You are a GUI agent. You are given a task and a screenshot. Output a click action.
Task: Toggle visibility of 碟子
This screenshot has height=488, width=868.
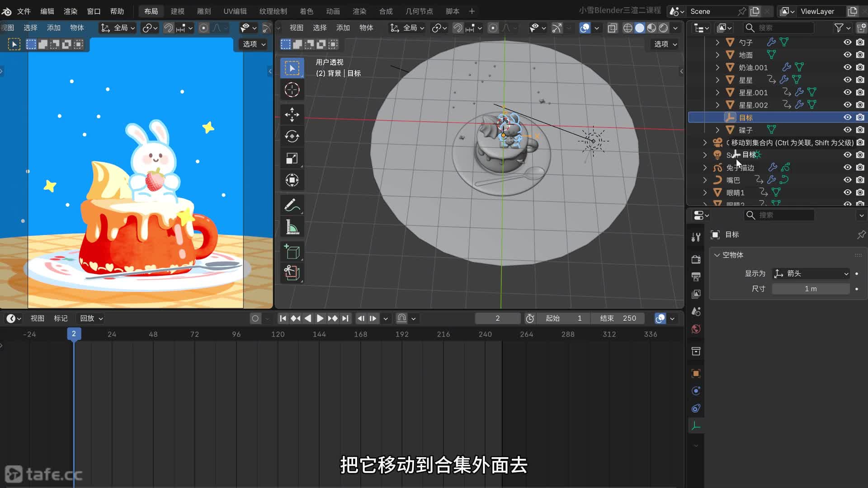point(848,130)
